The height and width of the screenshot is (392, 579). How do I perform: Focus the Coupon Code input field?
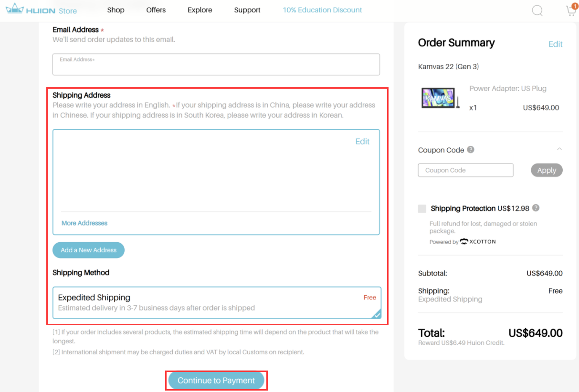point(465,170)
